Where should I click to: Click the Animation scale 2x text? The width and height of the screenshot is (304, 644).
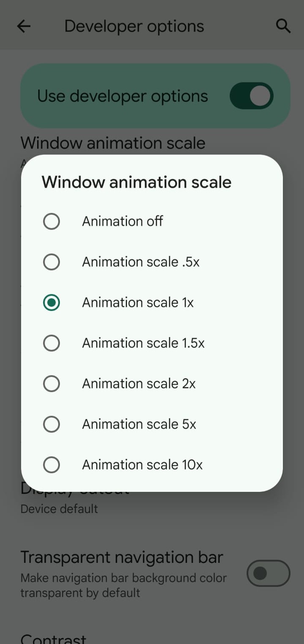point(139,384)
